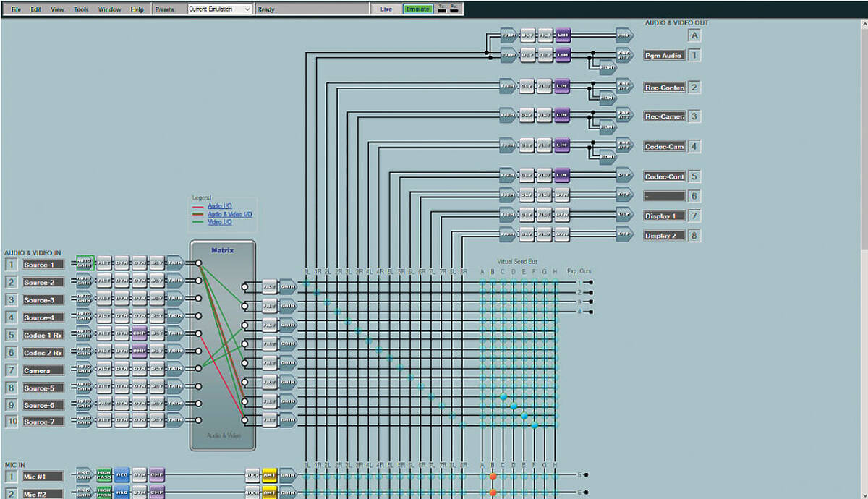
Task: Open the DTP block on Display 1 output
Action: (x=624, y=215)
